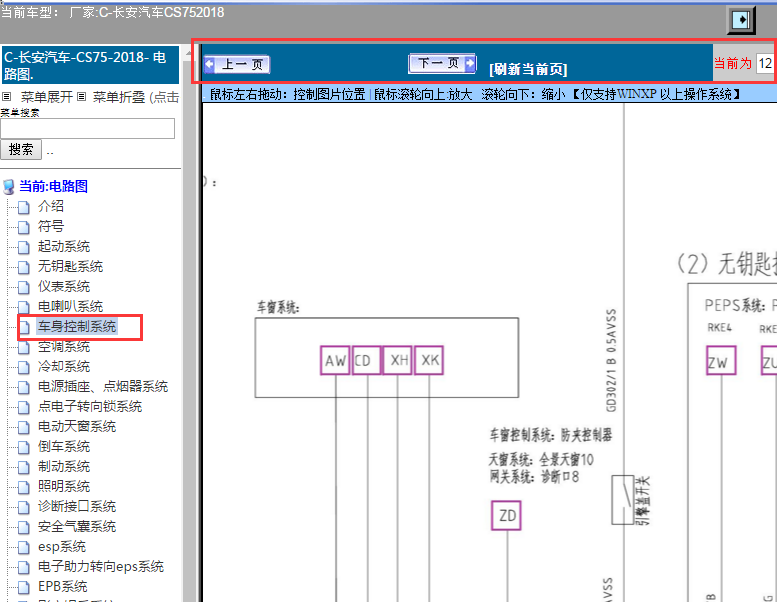Image resolution: width=777 pixels, height=602 pixels.
Task: Open the 空调系统 tree item
Action: pos(64,346)
